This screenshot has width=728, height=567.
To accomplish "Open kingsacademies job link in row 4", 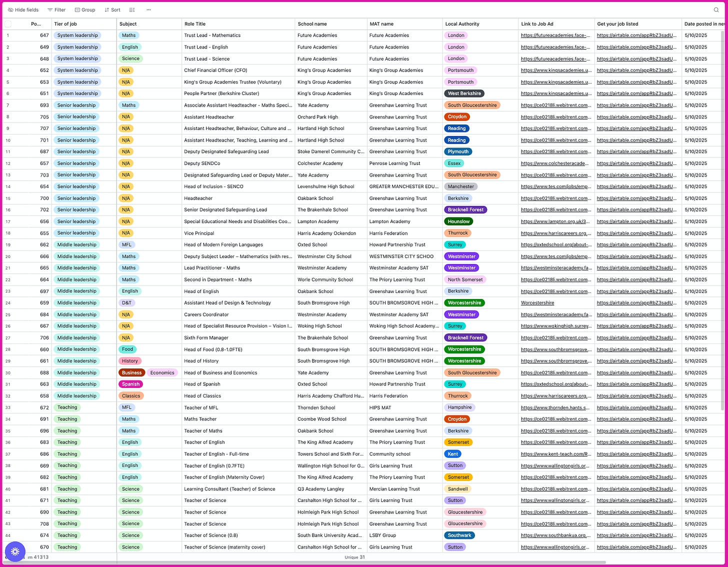I will pyautogui.click(x=555, y=70).
